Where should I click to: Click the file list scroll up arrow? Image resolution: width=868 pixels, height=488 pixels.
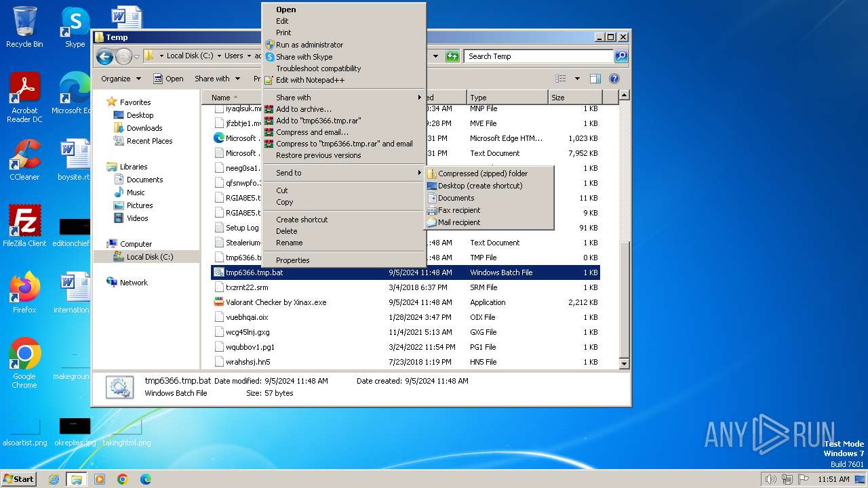(x=625, y=96)
